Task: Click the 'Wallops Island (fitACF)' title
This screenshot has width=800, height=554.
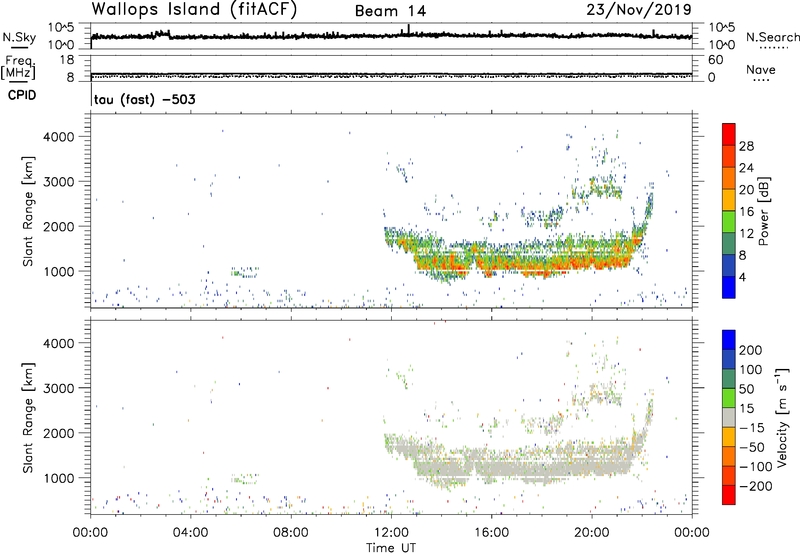Action: (x=194, y=10)
